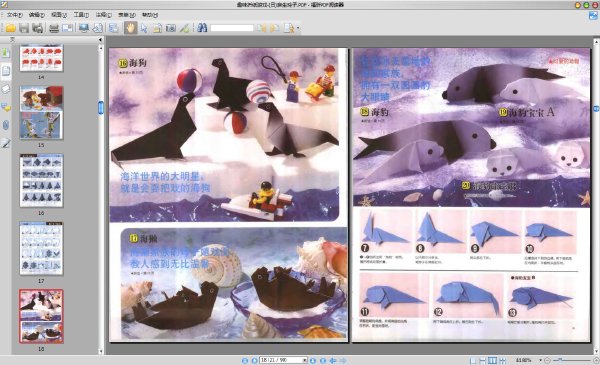Screen dimensions: 600x365
Task: Click the printer icon in toolbar
Action: coord(54,28)
